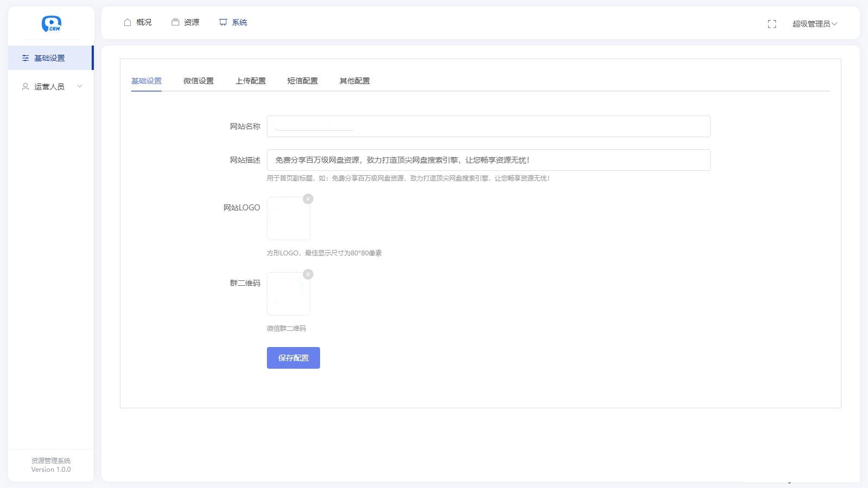Focus the 网站名称 input field

tap(488, 126)
